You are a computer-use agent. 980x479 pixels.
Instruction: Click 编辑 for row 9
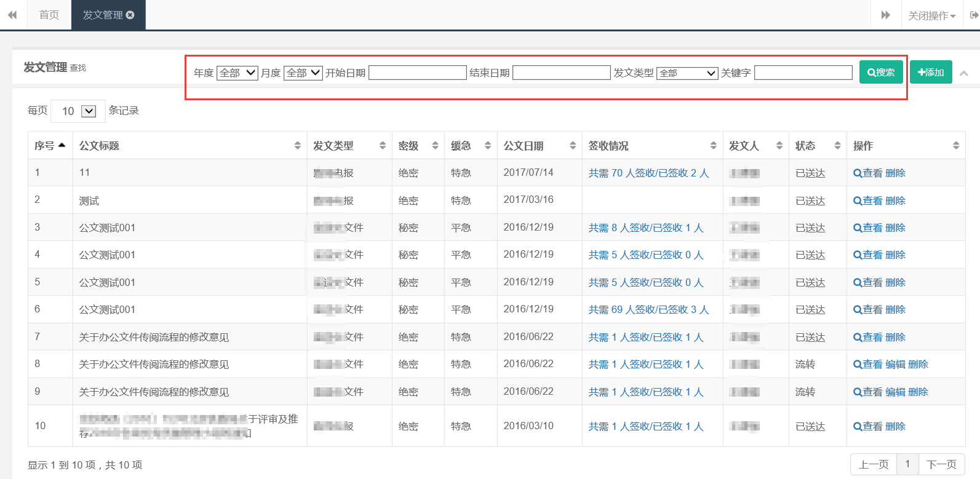coord(896,392)
